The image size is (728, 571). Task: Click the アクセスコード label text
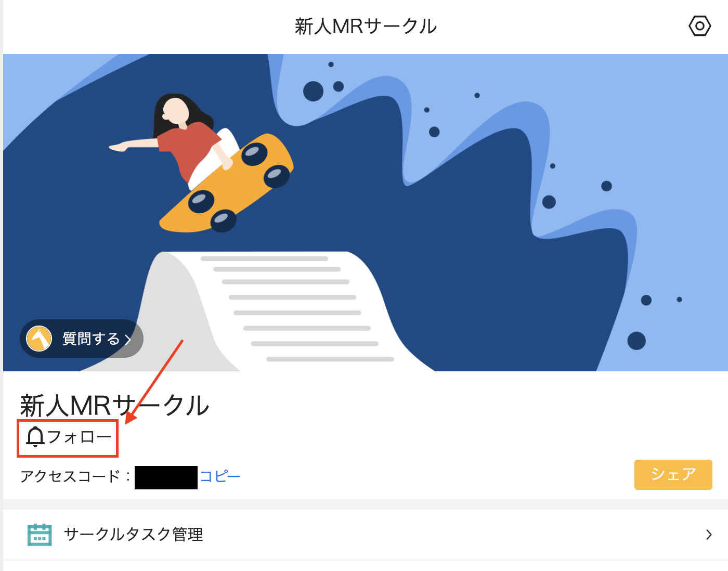[x=70, y=476]
